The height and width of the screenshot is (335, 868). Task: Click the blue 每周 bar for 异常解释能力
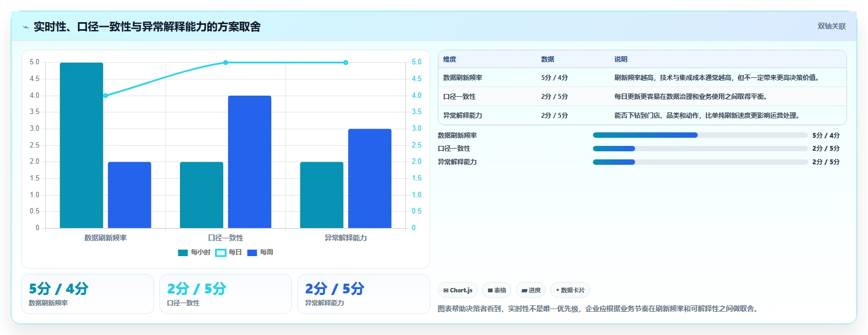click(x=370, y=178)
